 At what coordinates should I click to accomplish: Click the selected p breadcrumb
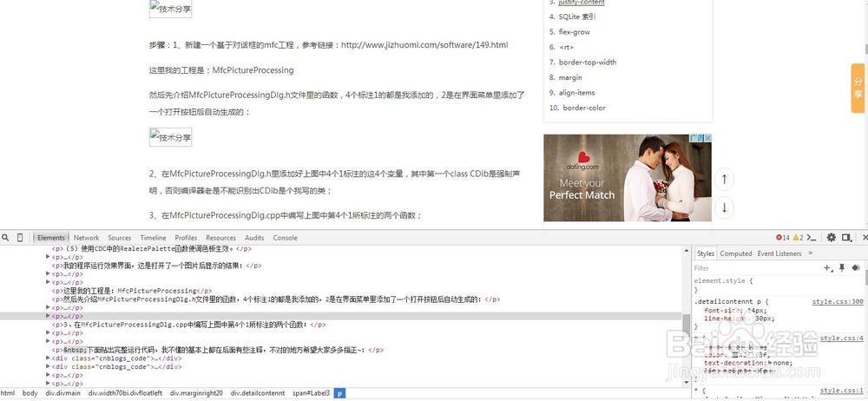point(339,392)
